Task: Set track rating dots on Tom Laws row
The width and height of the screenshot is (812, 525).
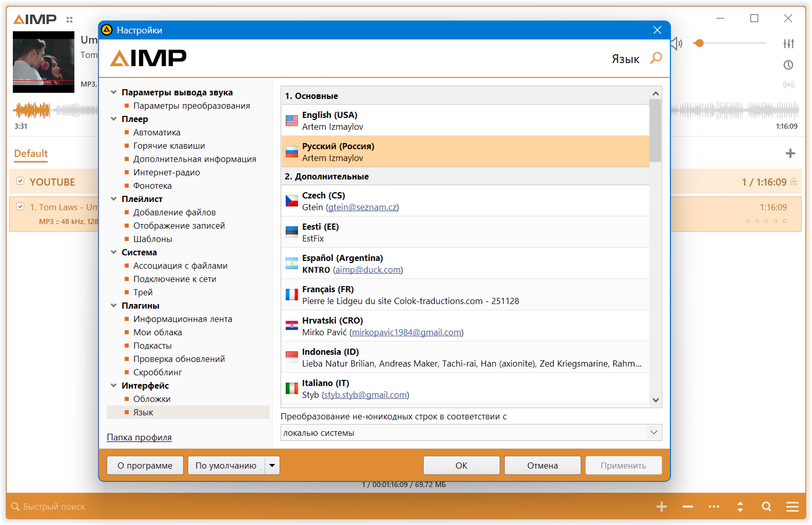Action: click(x=766, y=221)
